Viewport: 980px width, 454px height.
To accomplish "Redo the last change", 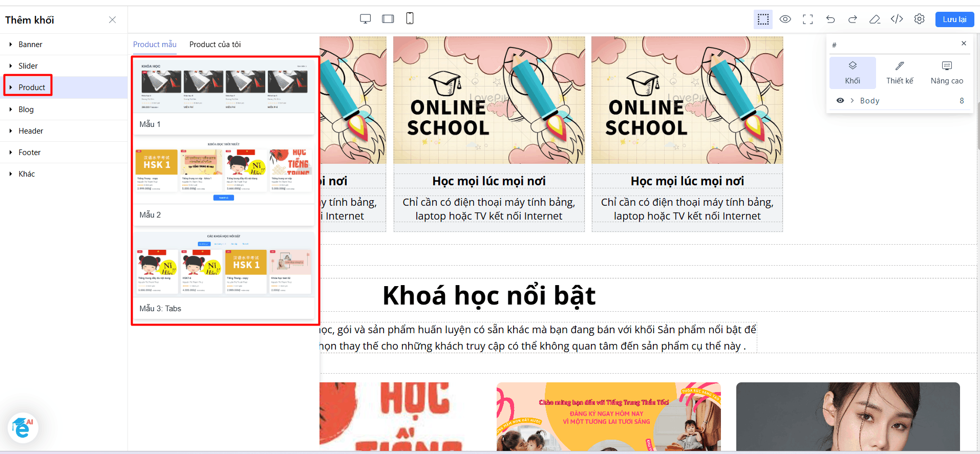I will (853, 19).
